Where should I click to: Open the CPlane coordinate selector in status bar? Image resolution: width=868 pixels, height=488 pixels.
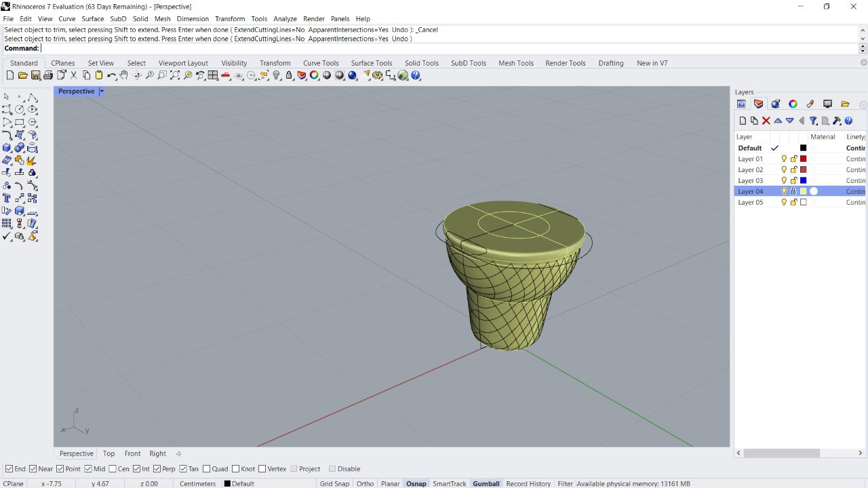coord(14,483)
